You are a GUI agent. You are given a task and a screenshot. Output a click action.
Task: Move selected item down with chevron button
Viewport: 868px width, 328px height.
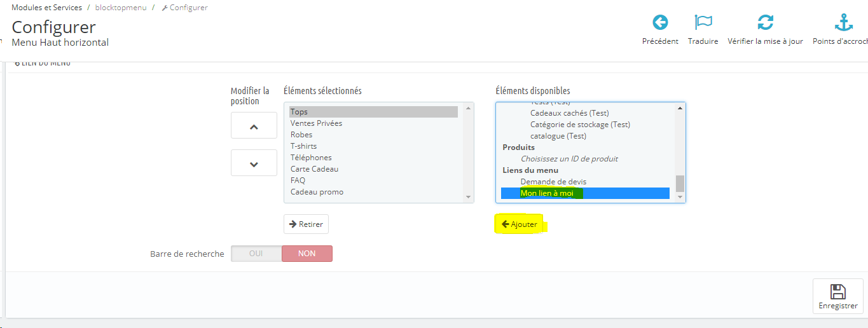(254, 163)
